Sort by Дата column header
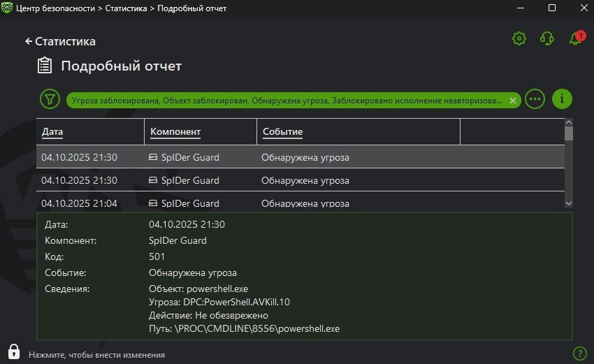594x364 pixels. click(52, 131)
